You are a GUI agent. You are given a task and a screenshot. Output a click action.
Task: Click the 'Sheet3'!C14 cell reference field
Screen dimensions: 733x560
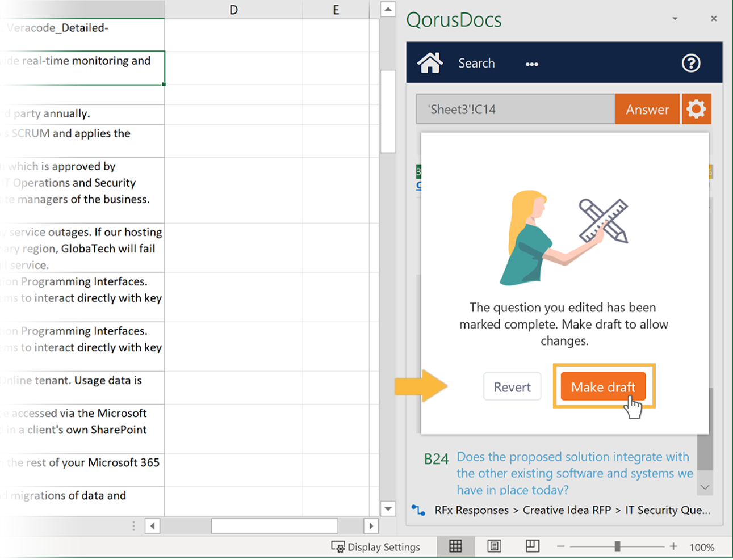(516, 110)
